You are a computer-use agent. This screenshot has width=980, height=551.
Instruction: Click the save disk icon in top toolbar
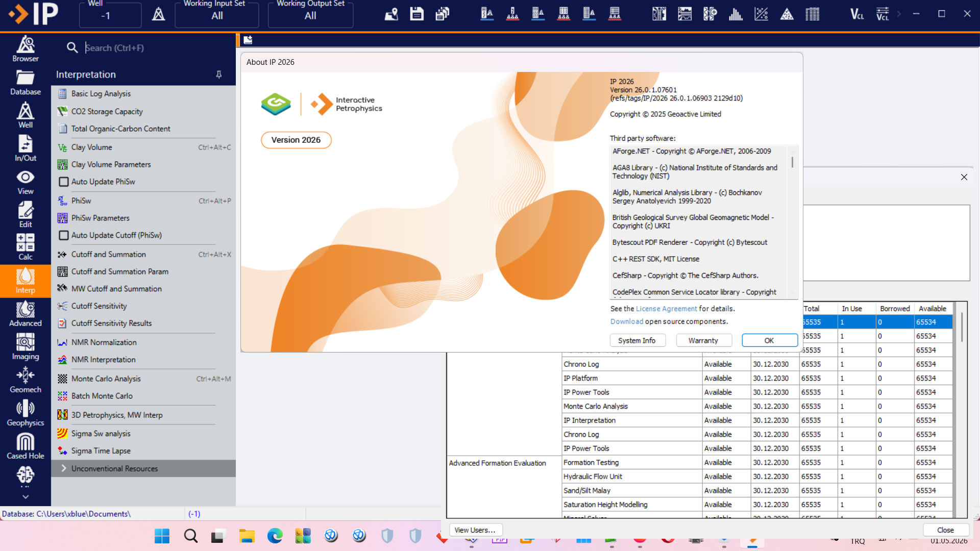pos(417,14)
